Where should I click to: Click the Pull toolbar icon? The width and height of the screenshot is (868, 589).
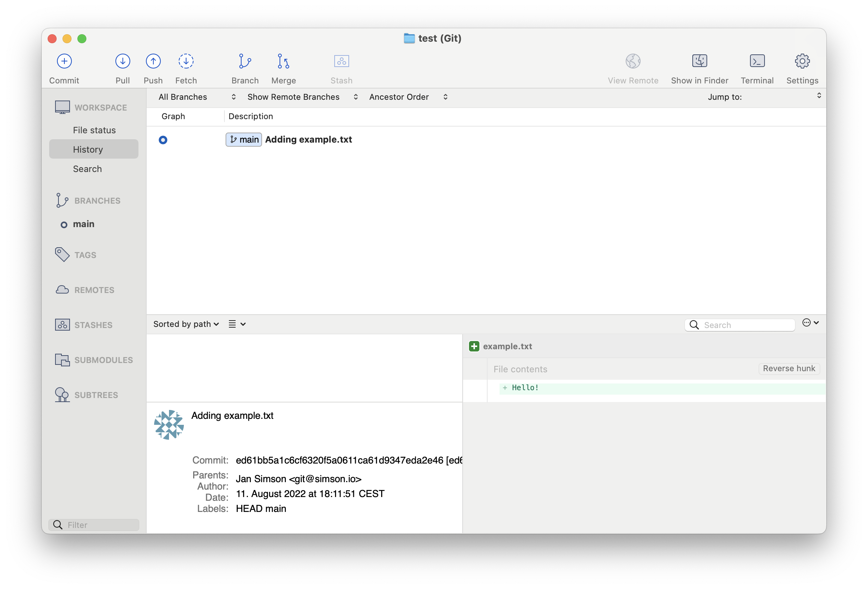click(x=122, y=61)
